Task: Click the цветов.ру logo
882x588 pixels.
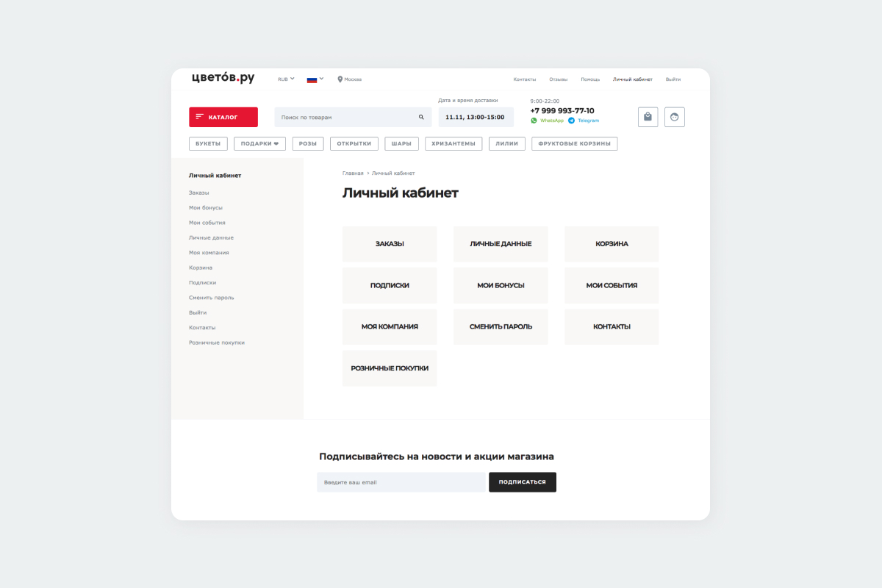Action: coord(223,78)
